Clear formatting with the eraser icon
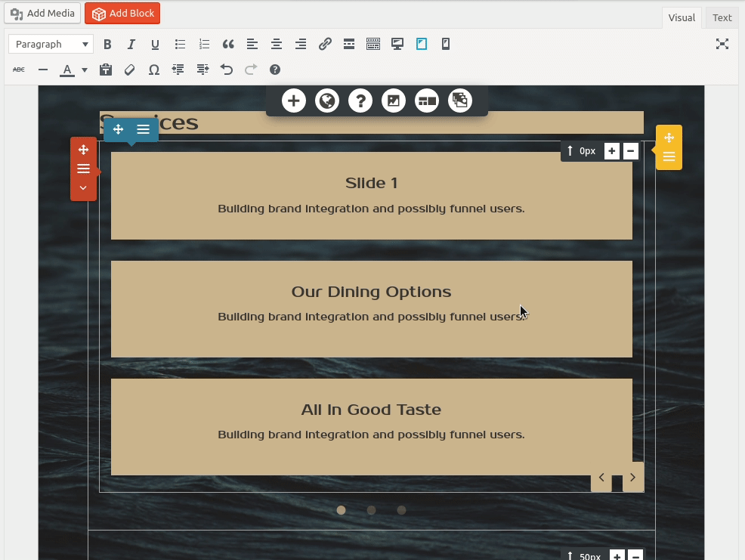Image resolution: width=745 pixels, height=560 pixels. pos(129,70)
